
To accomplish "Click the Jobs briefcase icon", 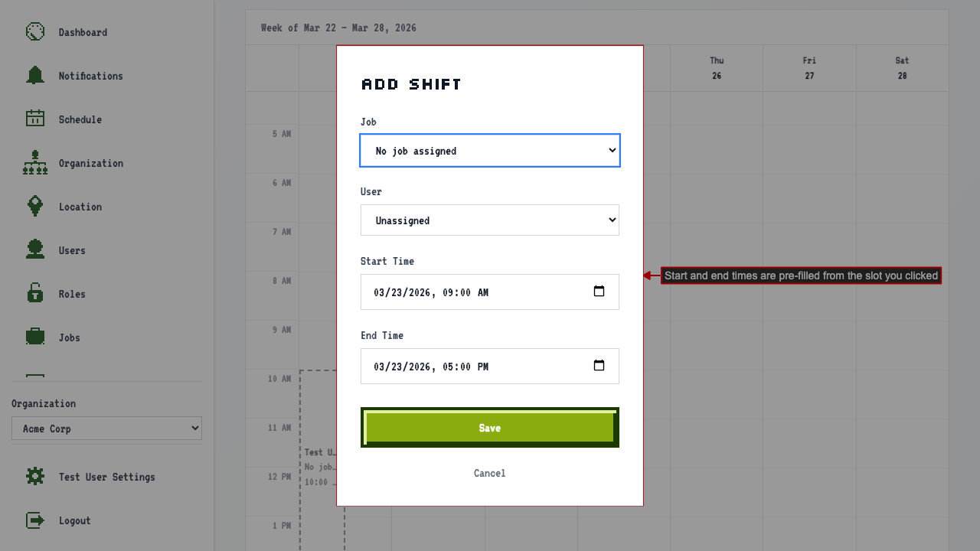I will click(35, 337).
